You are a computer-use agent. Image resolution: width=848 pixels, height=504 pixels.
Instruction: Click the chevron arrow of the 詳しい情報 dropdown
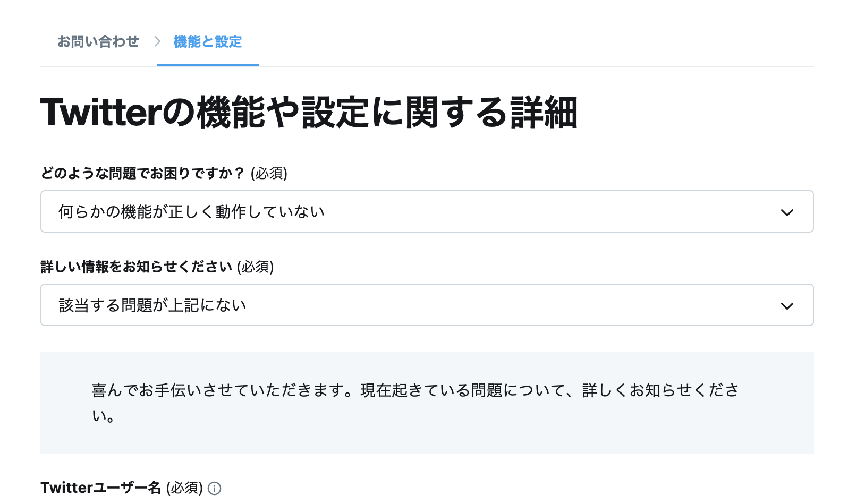click(787, 306)
